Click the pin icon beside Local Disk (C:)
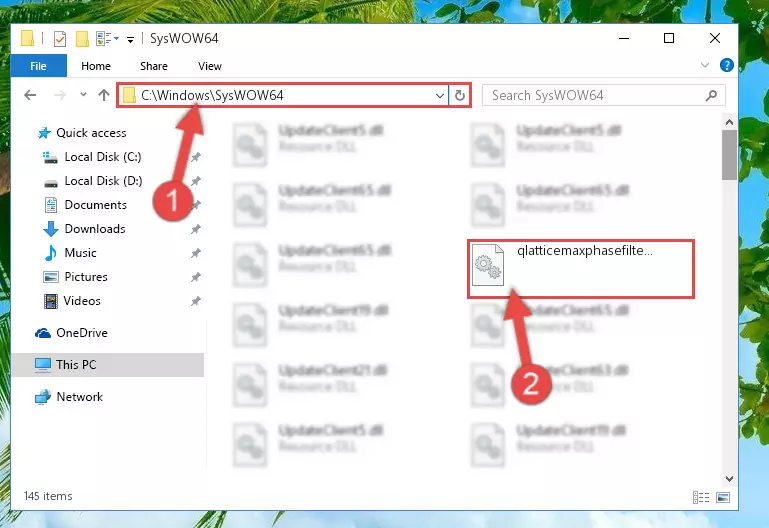This screenshot has width=769, height=528. click(195, 157)
